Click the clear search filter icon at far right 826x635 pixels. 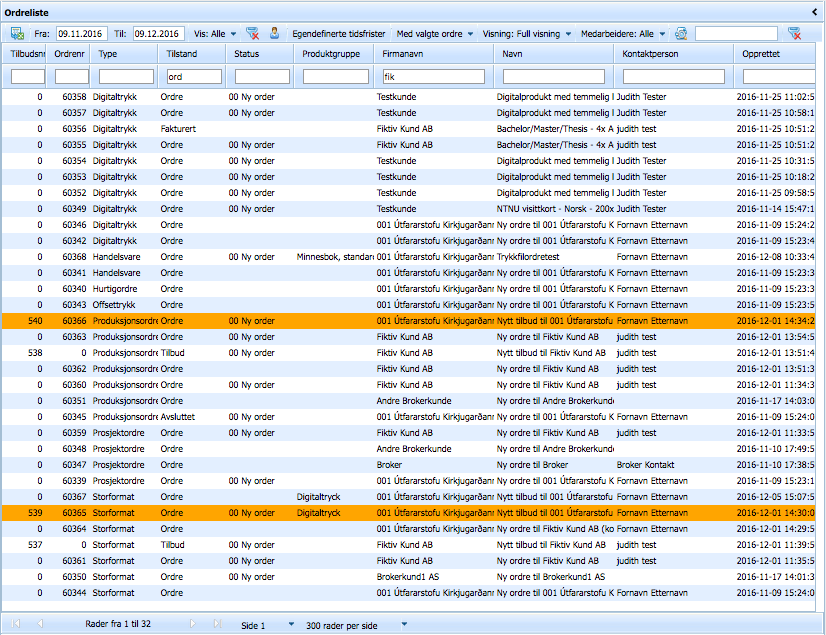coord(795,33)
